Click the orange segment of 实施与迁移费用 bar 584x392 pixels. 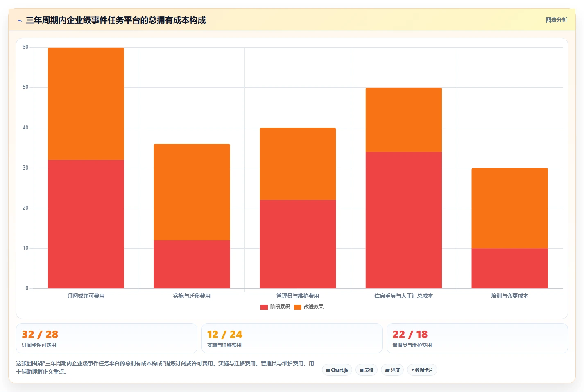(x=192, y=192)
